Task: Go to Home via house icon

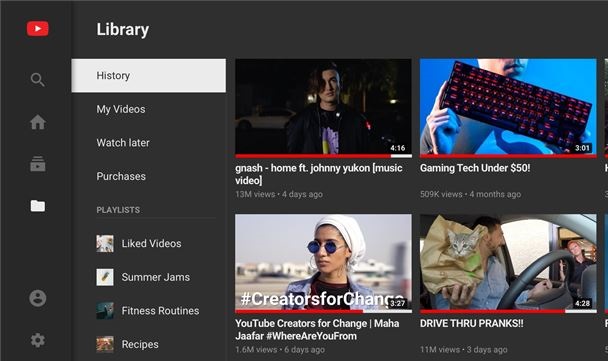Action: (38, 122)
